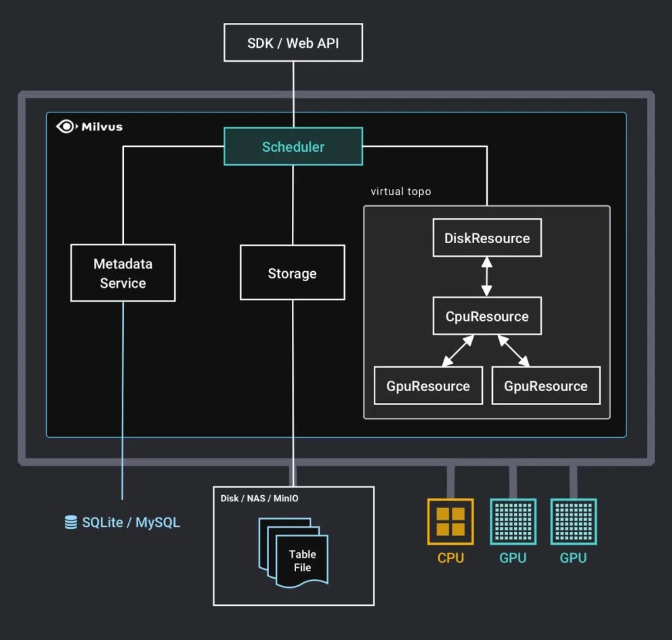
Task: Click the CpuResource node
Action: (x=487, y=316)
